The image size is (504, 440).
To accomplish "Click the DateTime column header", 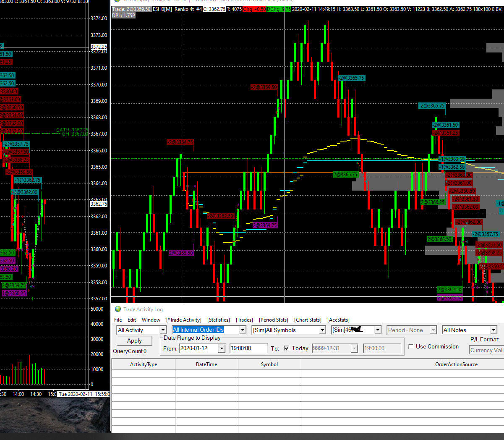I will tap(206, 364).
